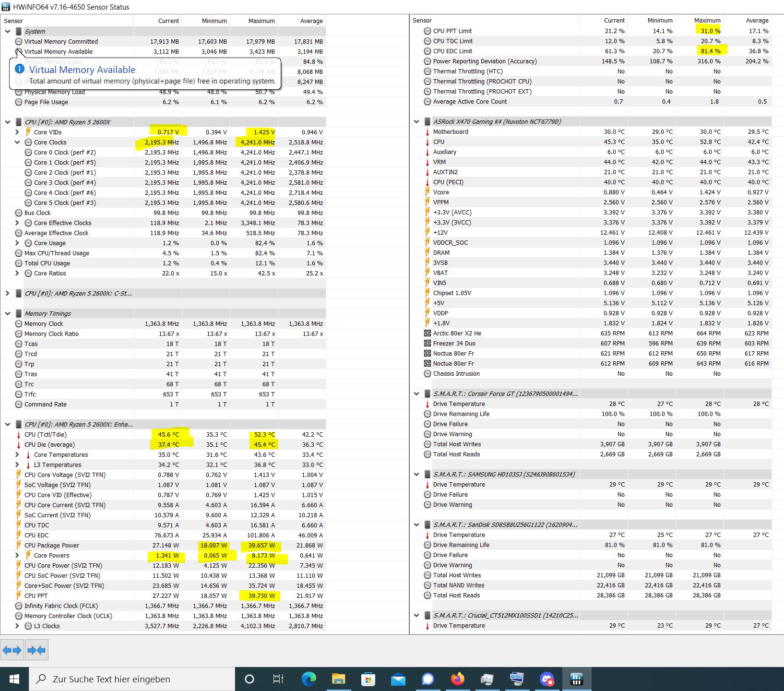Click the lightning icon beside VDDCR_SOC
Screen dimensions: 784x691
pyautogui.click(x=428, y=242)
